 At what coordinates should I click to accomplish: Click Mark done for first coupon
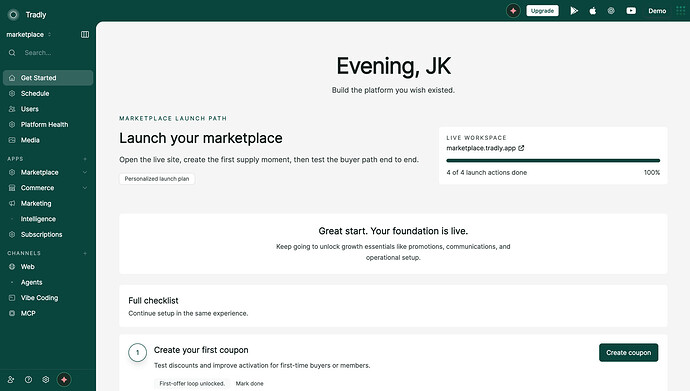click(250, 384)
